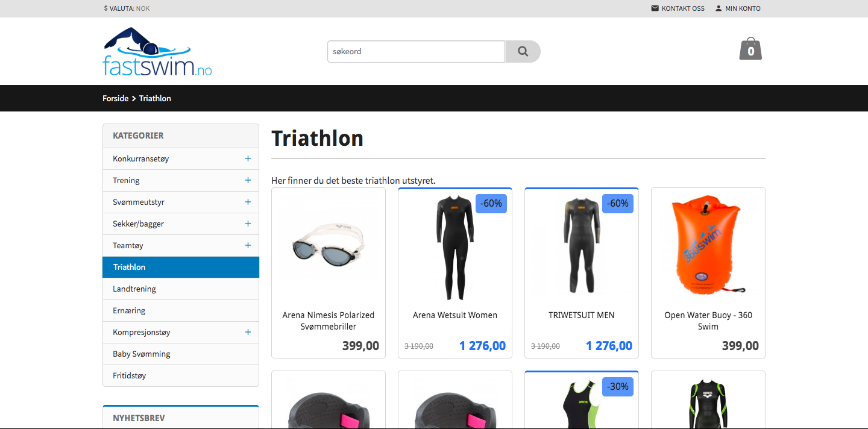
Task: Expand the Svømmeutstyr category
Action: tap(248, 202)
